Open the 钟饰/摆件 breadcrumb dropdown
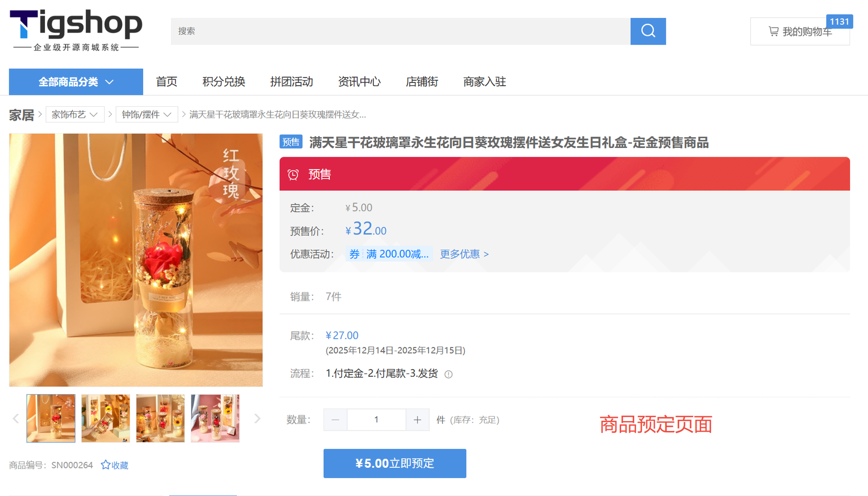Screen dimensions: 868x496 coord(146,114)
